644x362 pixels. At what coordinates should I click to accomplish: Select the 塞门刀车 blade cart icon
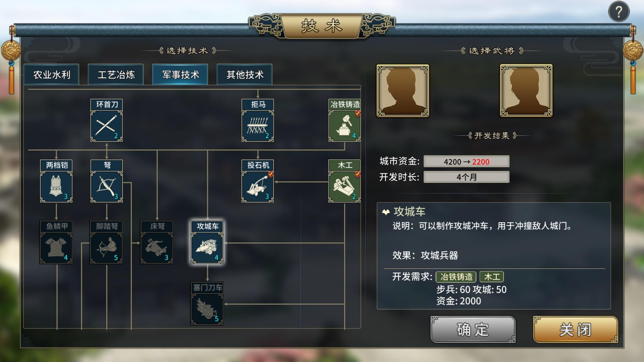(x=207, y=303)
